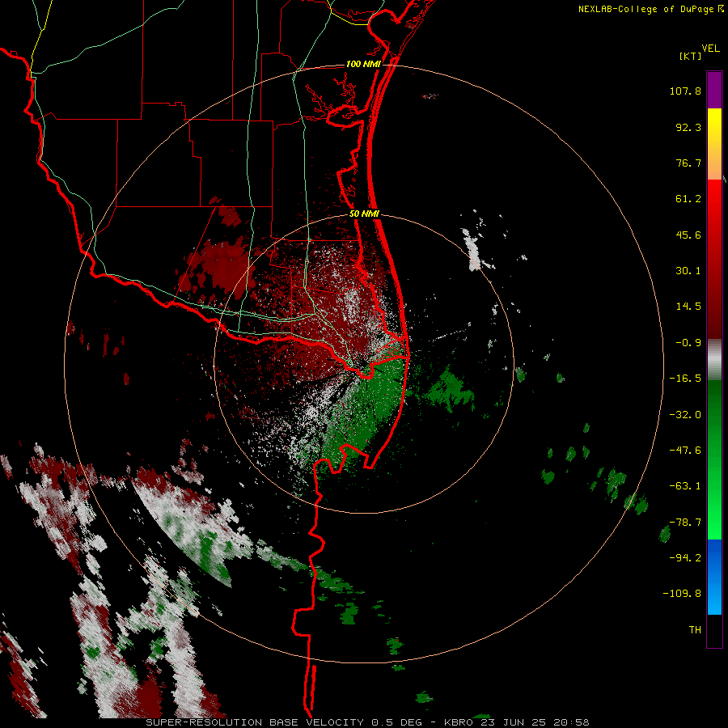Screen dimensions: 728x728
Task: Click the gray near-zero segment of the color bar
Action: coord(714,360)
